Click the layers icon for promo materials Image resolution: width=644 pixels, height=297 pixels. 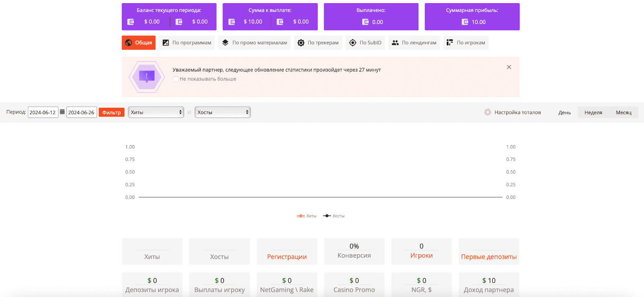click(225, 43)
